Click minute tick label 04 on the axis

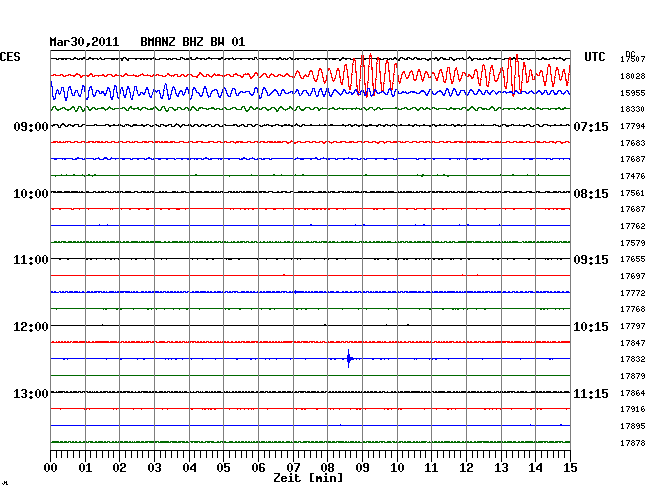[189, 468]
